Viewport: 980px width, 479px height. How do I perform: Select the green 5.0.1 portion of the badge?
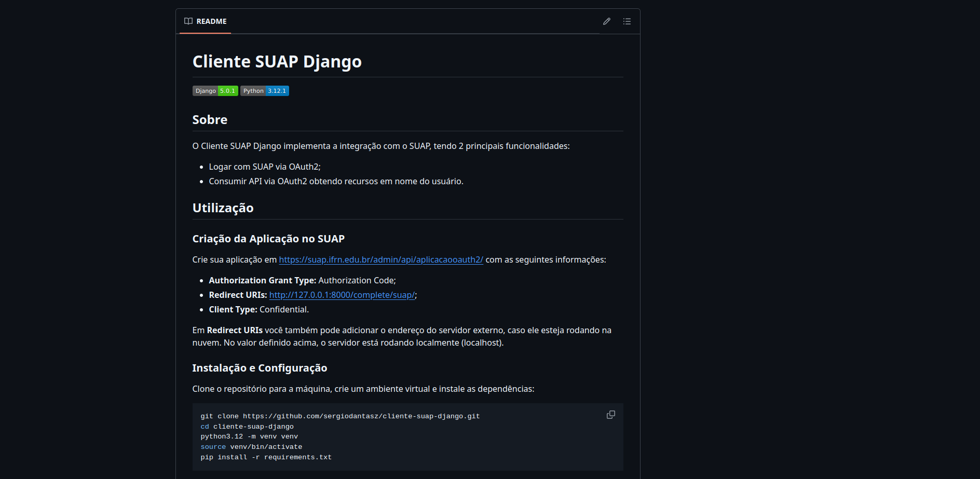[227, 91]
